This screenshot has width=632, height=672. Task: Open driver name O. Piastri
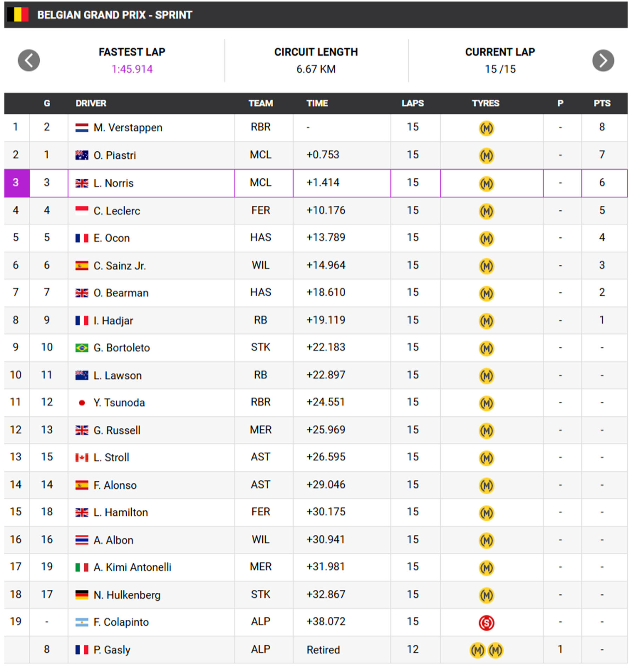(114, 155)
